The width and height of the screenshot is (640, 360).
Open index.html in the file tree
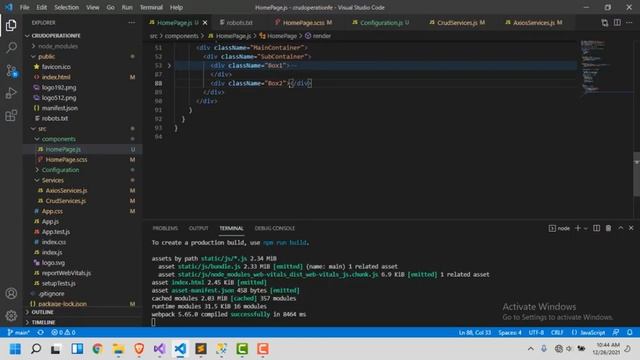coord(56,77)
